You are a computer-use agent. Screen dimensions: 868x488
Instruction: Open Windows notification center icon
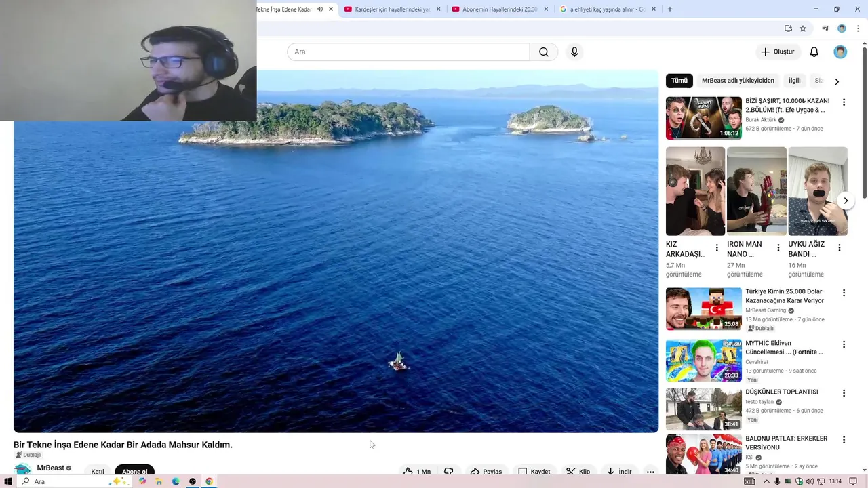click(853, 481)
